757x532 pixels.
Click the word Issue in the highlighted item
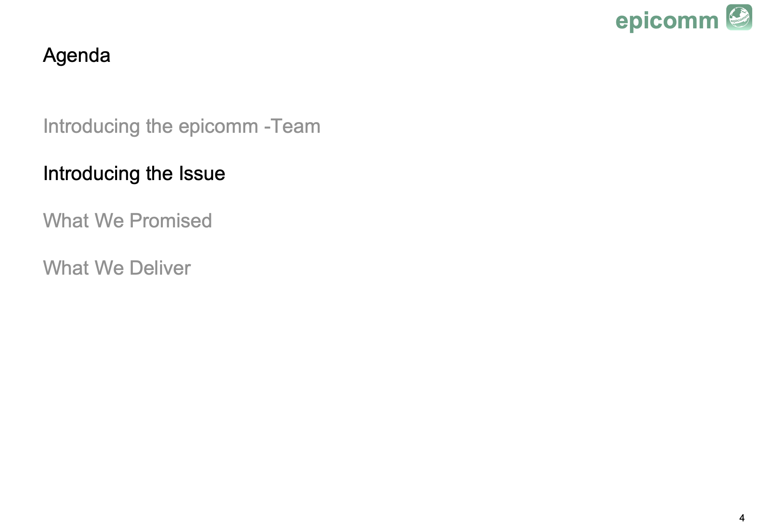[x=202, y=173]
